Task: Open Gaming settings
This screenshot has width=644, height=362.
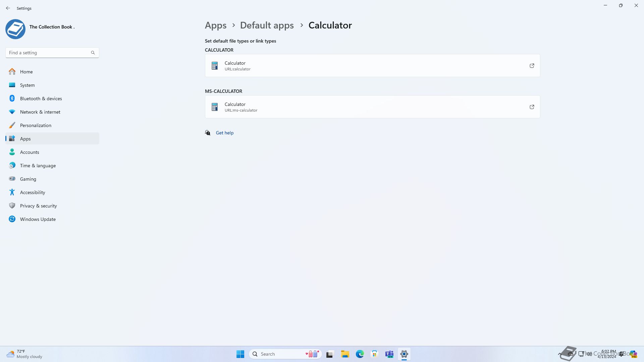Action: coord(52,179)
